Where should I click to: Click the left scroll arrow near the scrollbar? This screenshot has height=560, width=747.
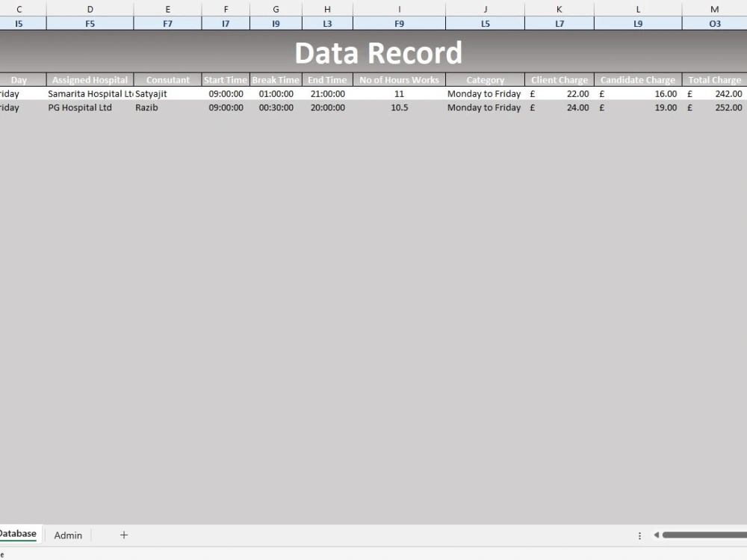657,535
